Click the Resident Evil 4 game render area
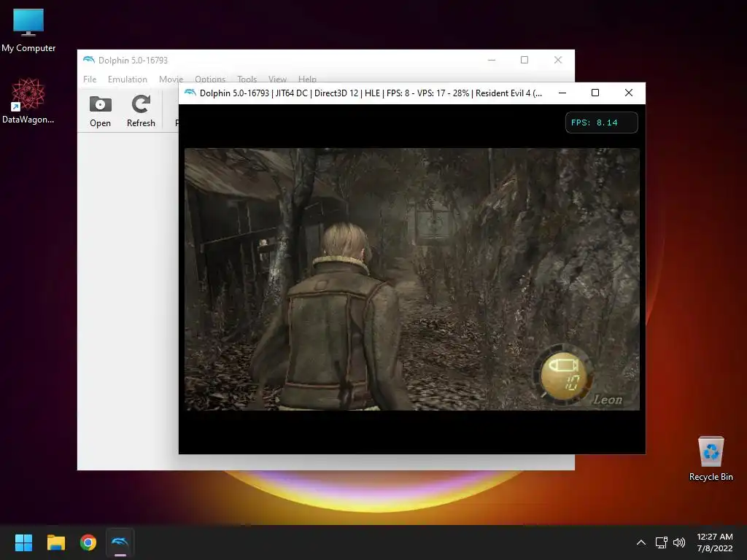Viewport: 747px width, 560px height. click(411, 279)
